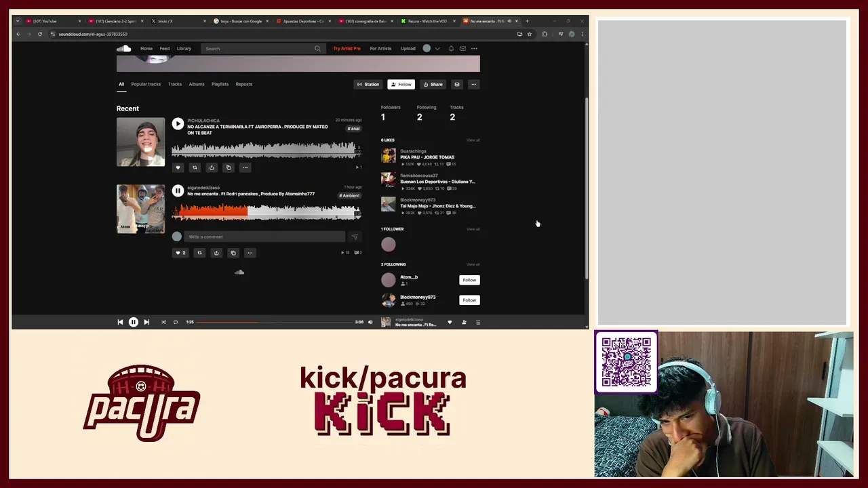Image resolution: width=868 pixels, height=488 pixels.
Task: Follow the artist from the player bar
Action: (x=464, y=322)
